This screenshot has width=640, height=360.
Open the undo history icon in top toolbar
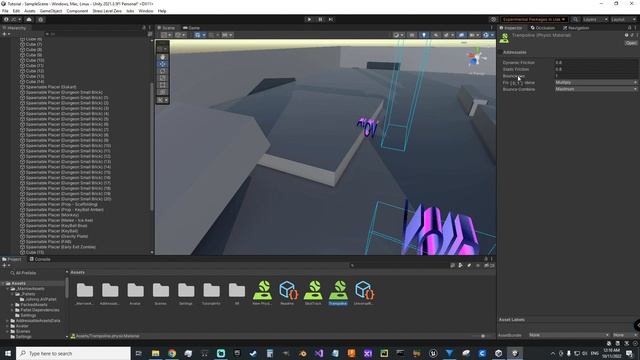pos(493,19)
